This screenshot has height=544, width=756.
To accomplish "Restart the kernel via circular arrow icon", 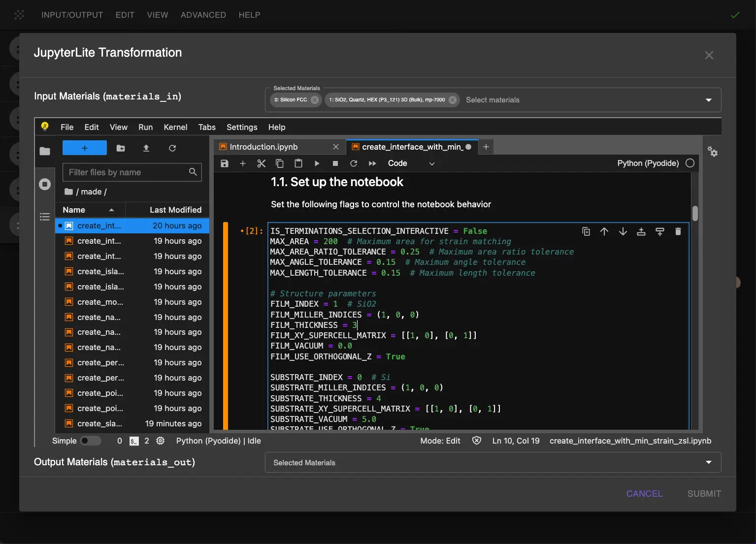I will 354,163.
